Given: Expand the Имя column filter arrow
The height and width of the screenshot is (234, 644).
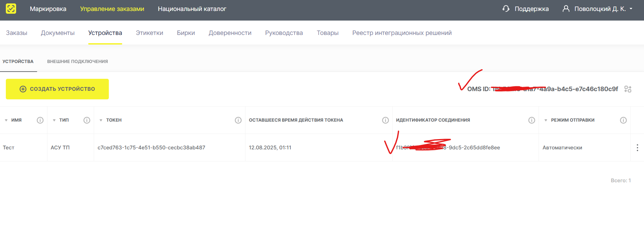Looking at the screenshot, I should pyautogui.click(x=6, y=120).
